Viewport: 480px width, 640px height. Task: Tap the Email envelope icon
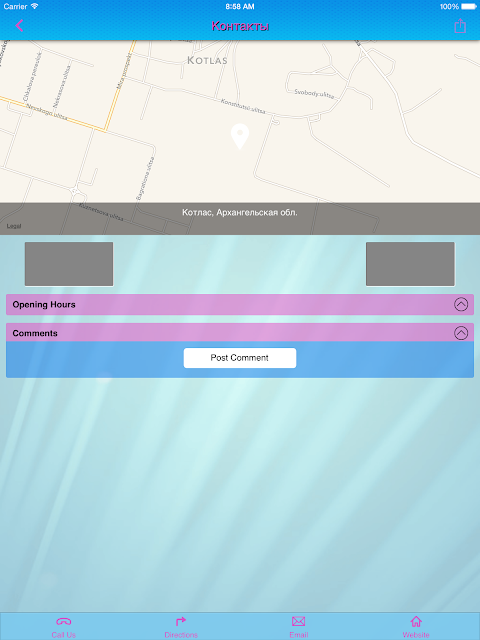pyautogui.click(x=298, y=621)
